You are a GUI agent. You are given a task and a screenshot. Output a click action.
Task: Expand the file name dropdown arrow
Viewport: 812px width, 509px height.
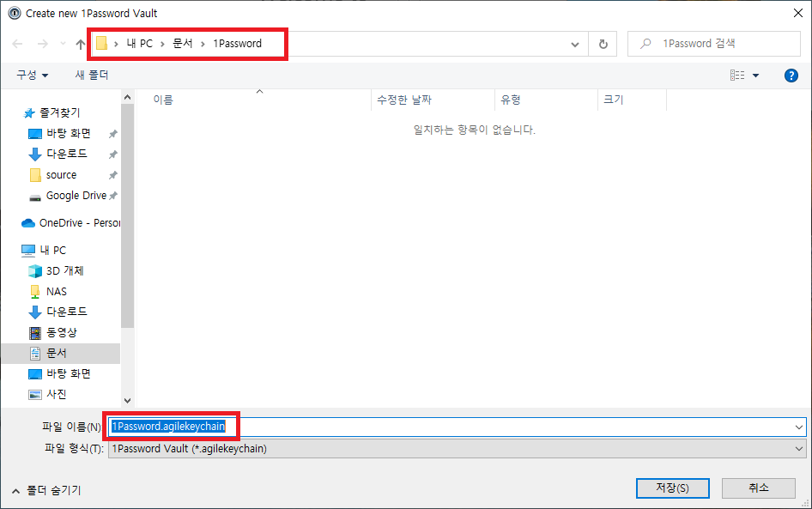click(x=798, y=427)
